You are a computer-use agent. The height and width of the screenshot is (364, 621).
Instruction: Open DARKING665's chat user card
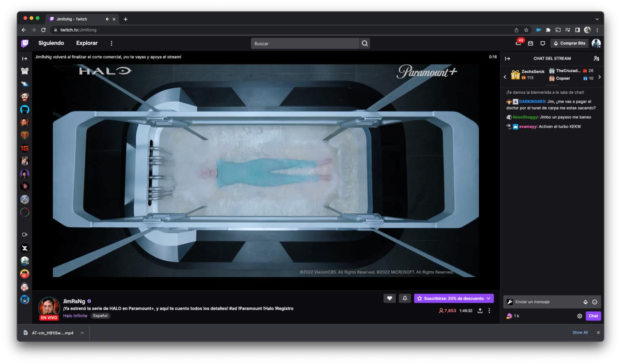532,102
